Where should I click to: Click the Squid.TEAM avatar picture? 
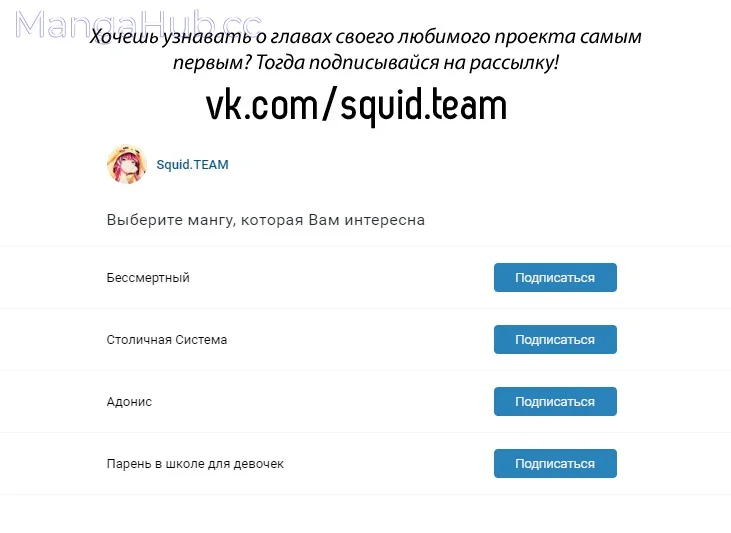(x=127, y=164)
